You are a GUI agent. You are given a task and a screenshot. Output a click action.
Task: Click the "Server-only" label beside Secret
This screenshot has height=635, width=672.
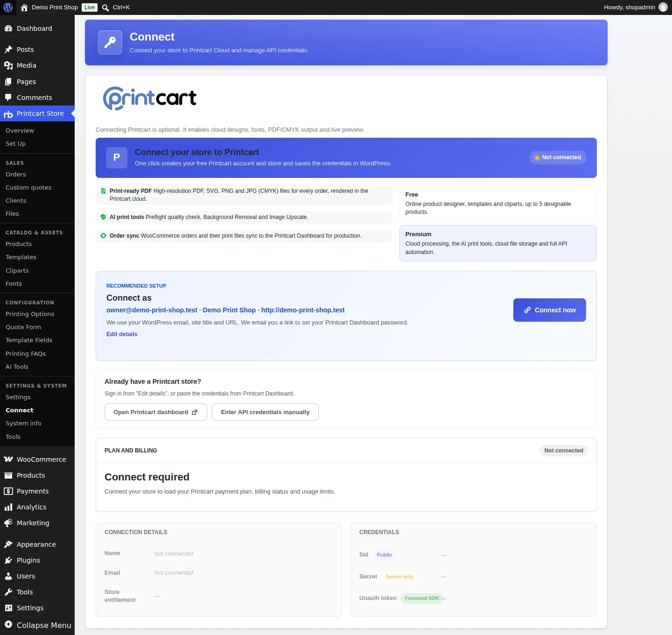[x=399, y=577]
